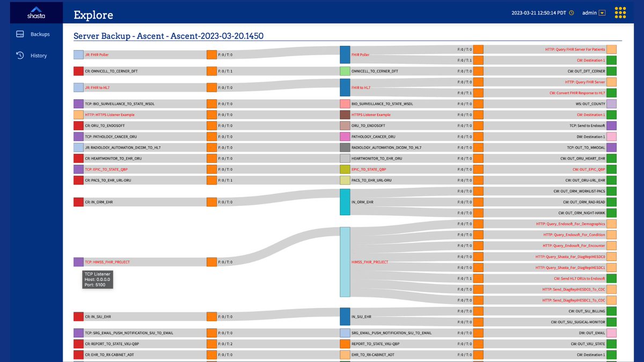The image size is (644, 362).
Task: Open the yellow dot-grid apps menu
Action: click(620, 12)
